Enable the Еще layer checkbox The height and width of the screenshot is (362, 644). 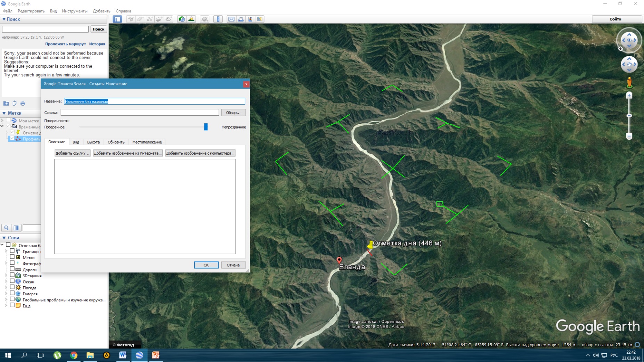point(12,305)
